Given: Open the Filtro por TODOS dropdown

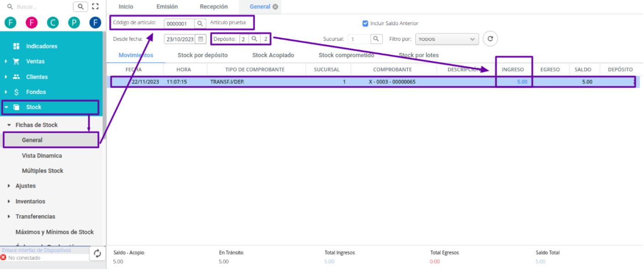Looking at the screenshot, I should pos(447,39).
